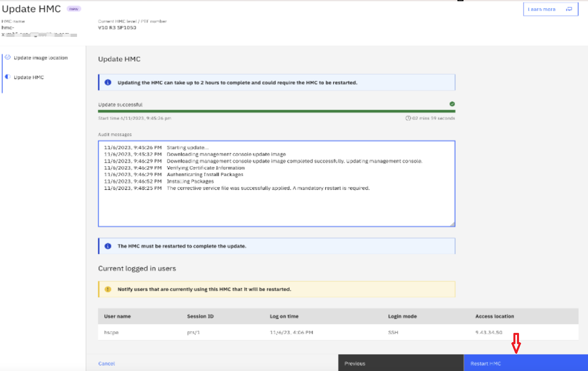
Task: Click the yellow warning icon in notify users banner
Action: (x=108, y=289)
